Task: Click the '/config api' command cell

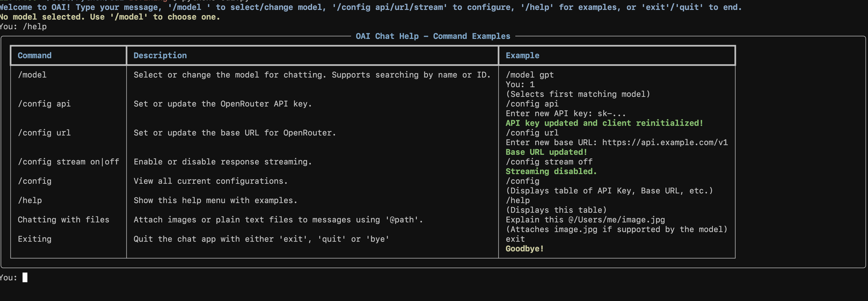Action: [44, 104]
